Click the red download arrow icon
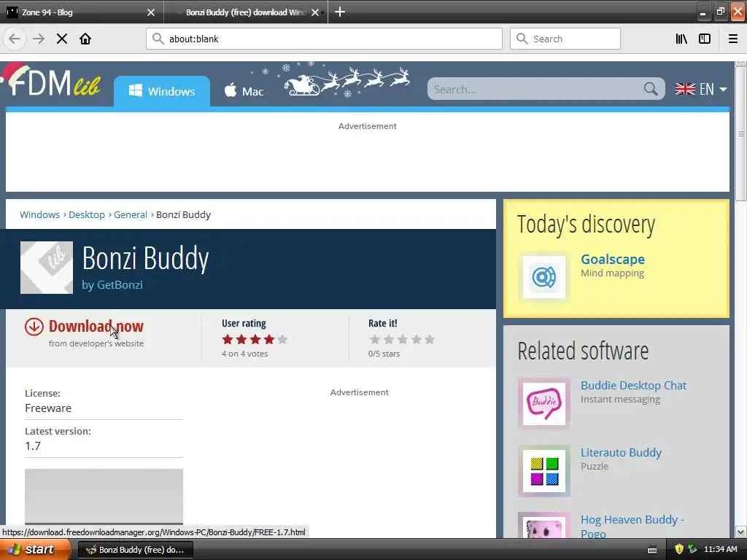 [34, 327]
